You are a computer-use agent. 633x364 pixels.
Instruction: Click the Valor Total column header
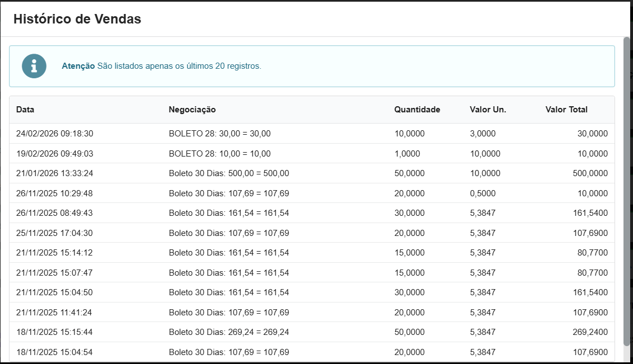pyautogui.click(x=566, y=110)
